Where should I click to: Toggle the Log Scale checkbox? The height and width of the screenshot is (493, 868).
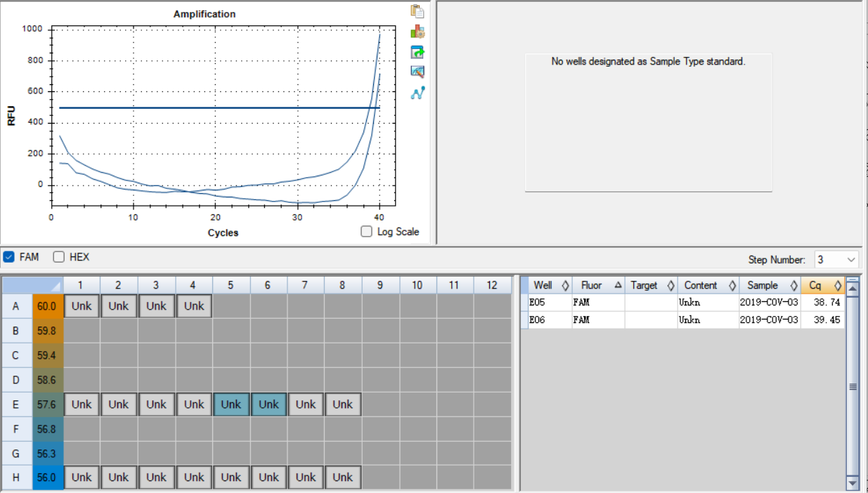366,232
